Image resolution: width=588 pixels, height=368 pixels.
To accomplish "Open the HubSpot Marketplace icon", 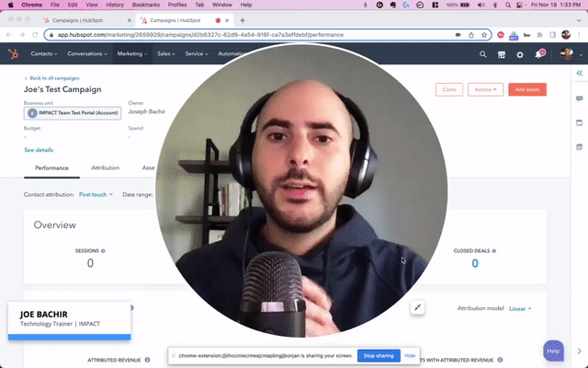I will (x=502, y=55).
